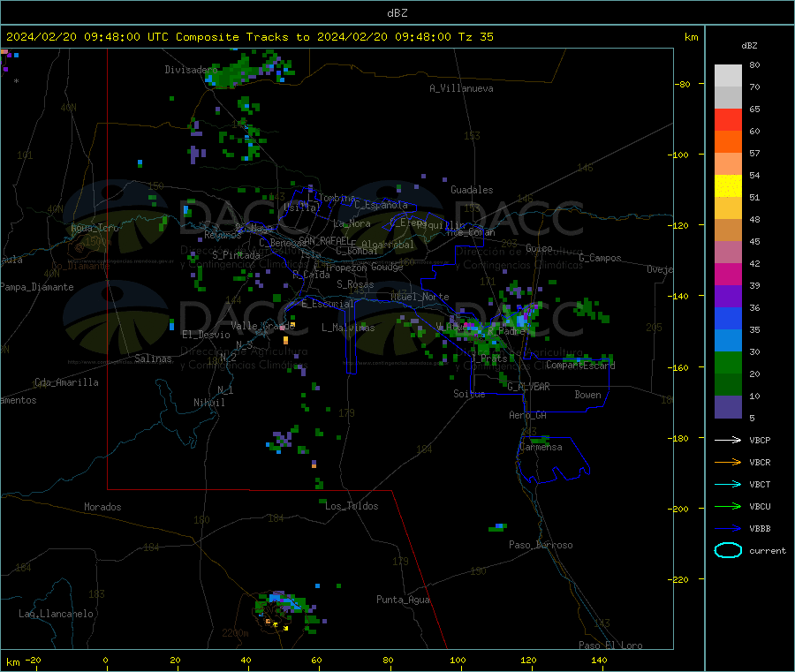This screenshot has height=672, width=795.
Task: Click the 'Salinas' map label
Action: [x=153, y=359]
